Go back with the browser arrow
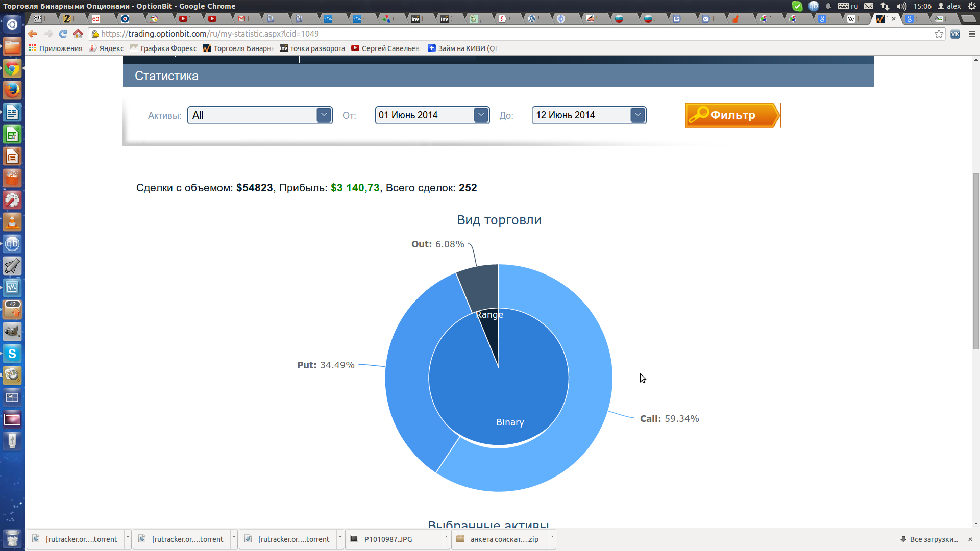 [33, 34]
